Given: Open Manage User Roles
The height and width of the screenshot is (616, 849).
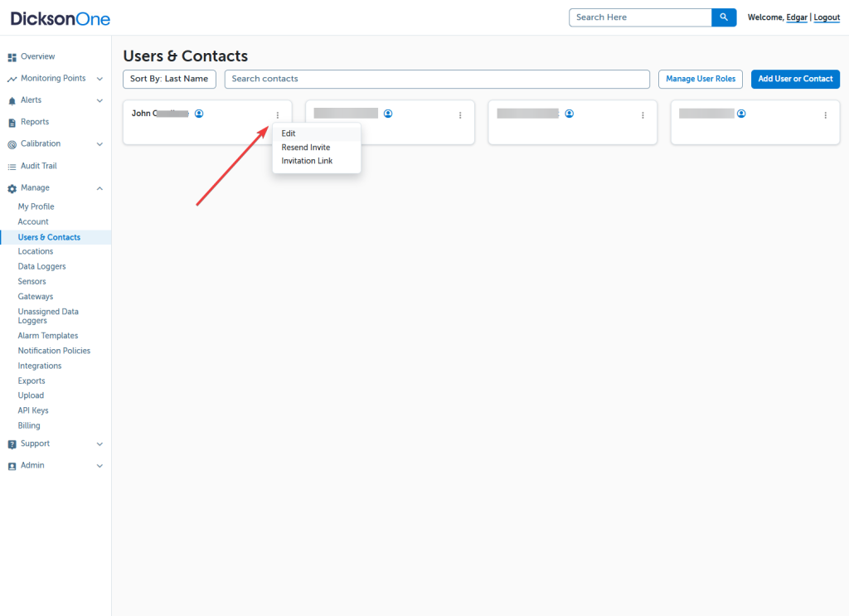Looking at the screenshot, I should (701, 79).
